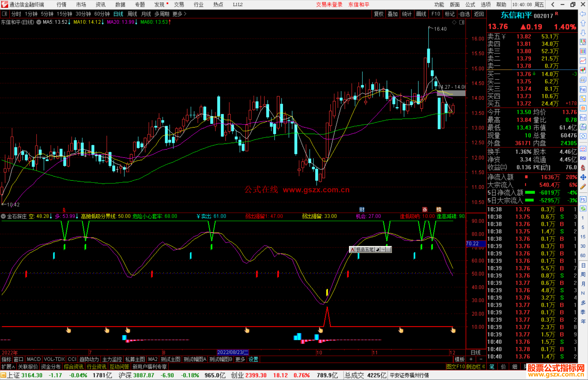Viewport: 588px width, 380px height.
Task: Expand the 更多 period options chevron
Action: (185, 14)
